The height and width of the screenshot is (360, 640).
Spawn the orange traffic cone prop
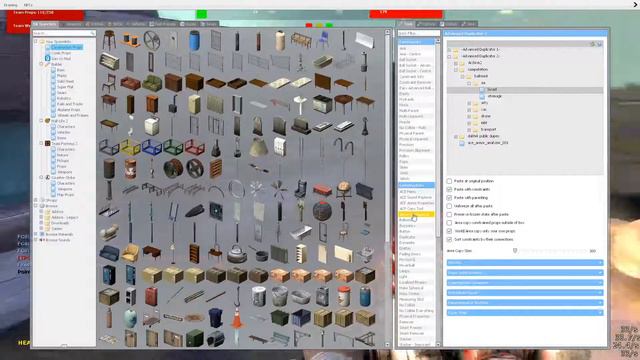point(237,318)
